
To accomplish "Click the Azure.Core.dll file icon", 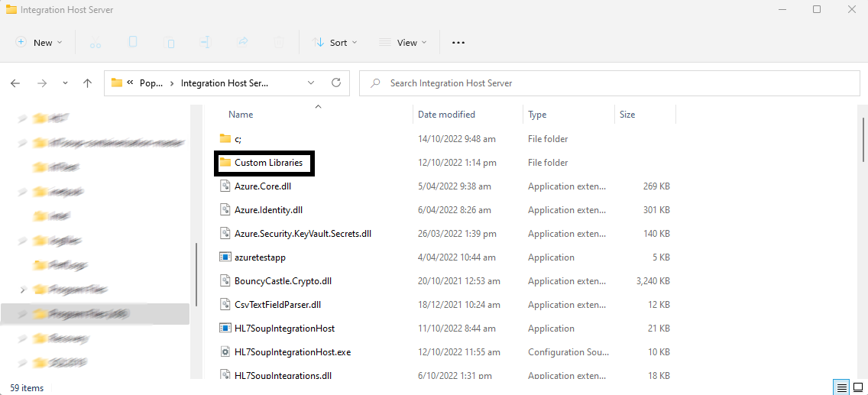I will tap(225, 186).
